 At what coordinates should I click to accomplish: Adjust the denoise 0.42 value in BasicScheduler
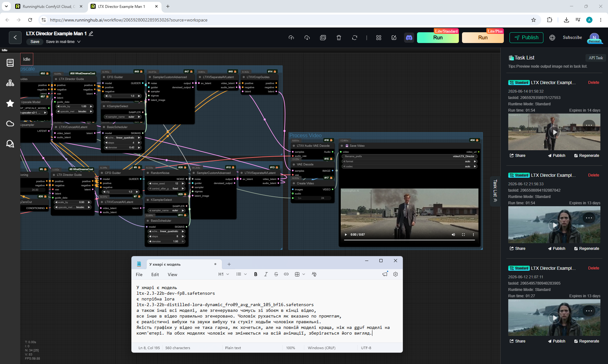point(123,148)
